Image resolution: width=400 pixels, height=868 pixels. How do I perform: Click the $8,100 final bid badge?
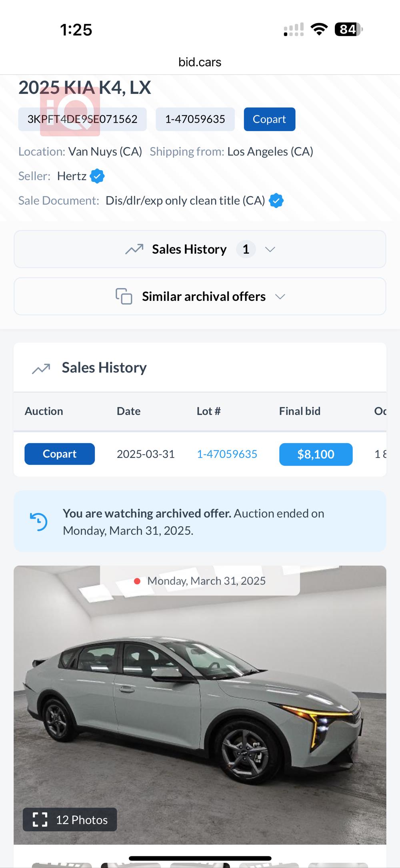316,454
